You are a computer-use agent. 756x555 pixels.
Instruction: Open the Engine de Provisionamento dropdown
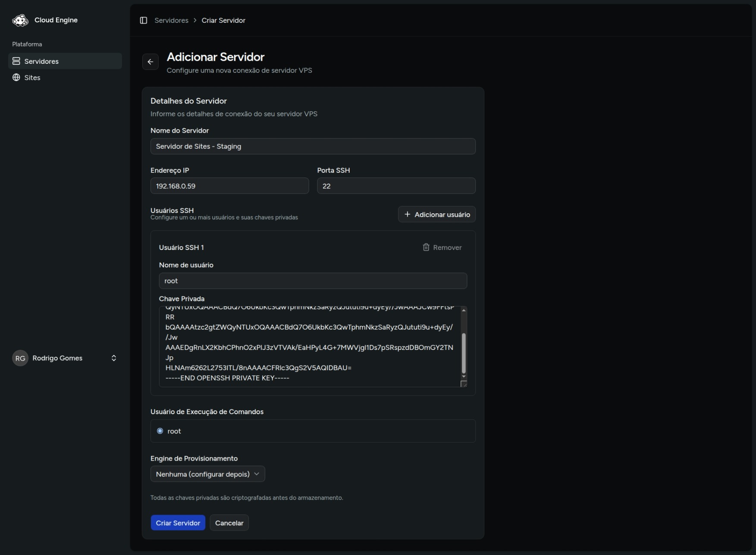pyautogui.click(x=207, y=474)
